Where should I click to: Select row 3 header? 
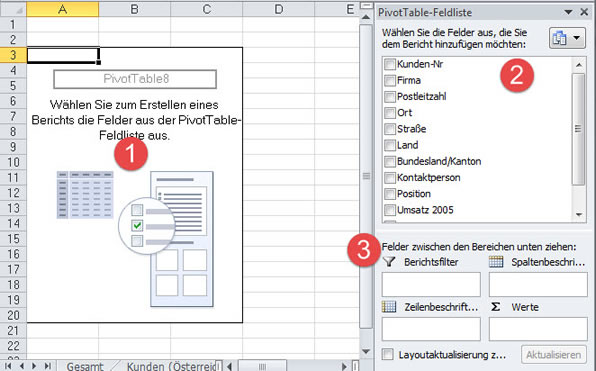(x=13, y=55)
